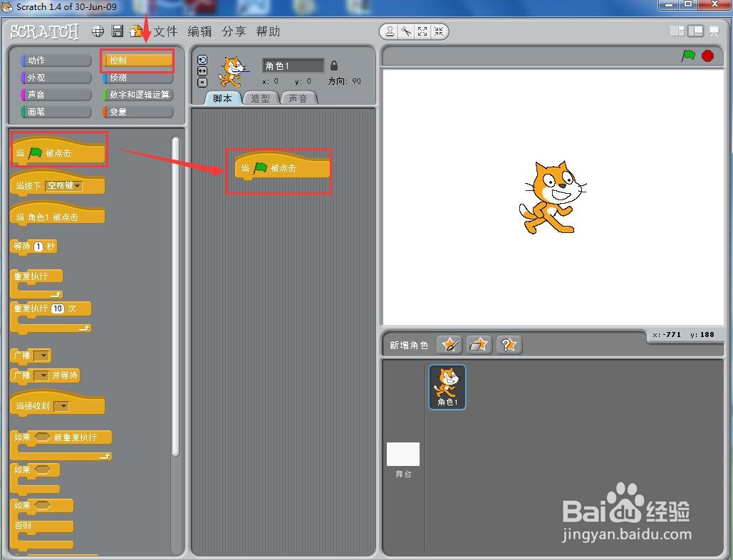Select the grow sprite tool

tap(422, 31)
